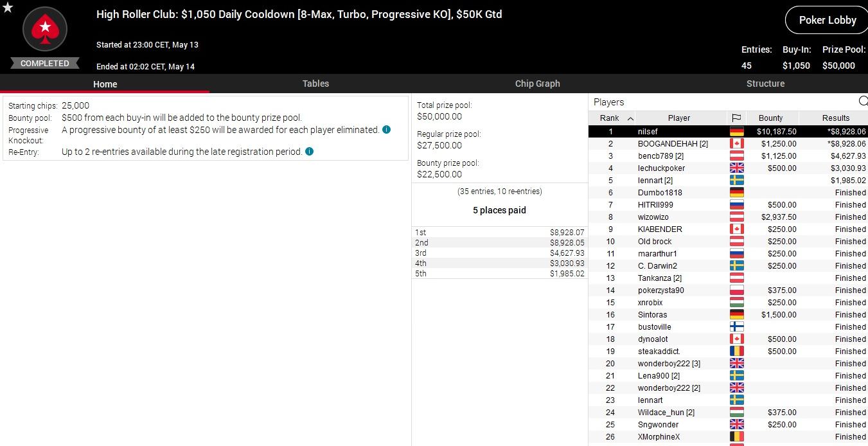The width and height of the screenshot is (868, 446).
Task: Click the Finnish flag beside bustoville
Action: pyautogui.click(x=736, y=327)
